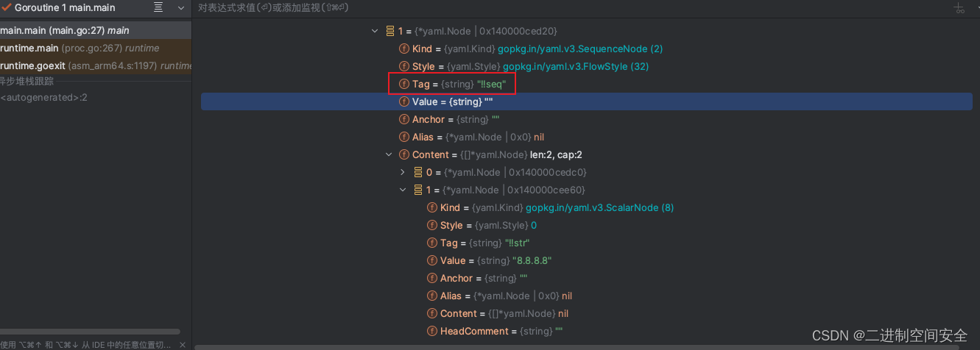Viewport: 980px width, 350px height.
Task: Expand the Content element 0 node
Action: [x=403, y=172]
